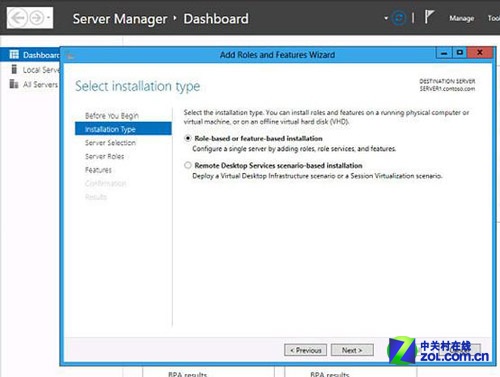
Task: Click Configure a single server description text
Action: (294, 149)
